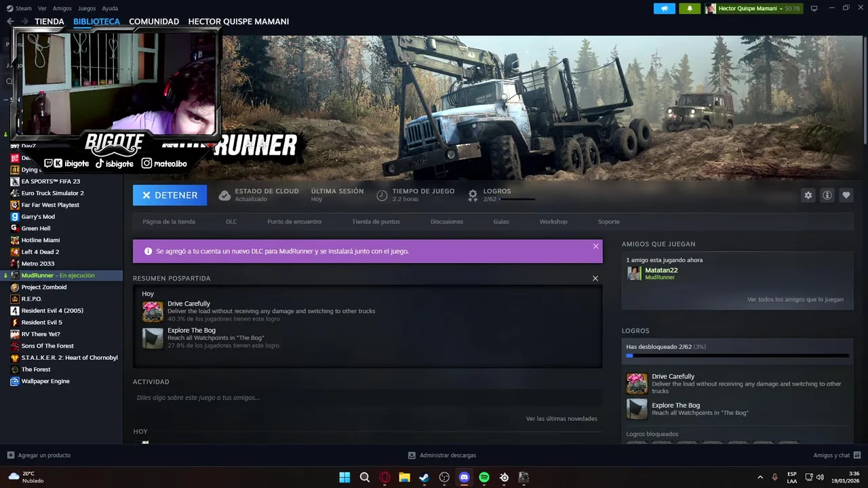Select the Garry's Mod game icon
Screen dimensions: 868x488
[15, 217]
